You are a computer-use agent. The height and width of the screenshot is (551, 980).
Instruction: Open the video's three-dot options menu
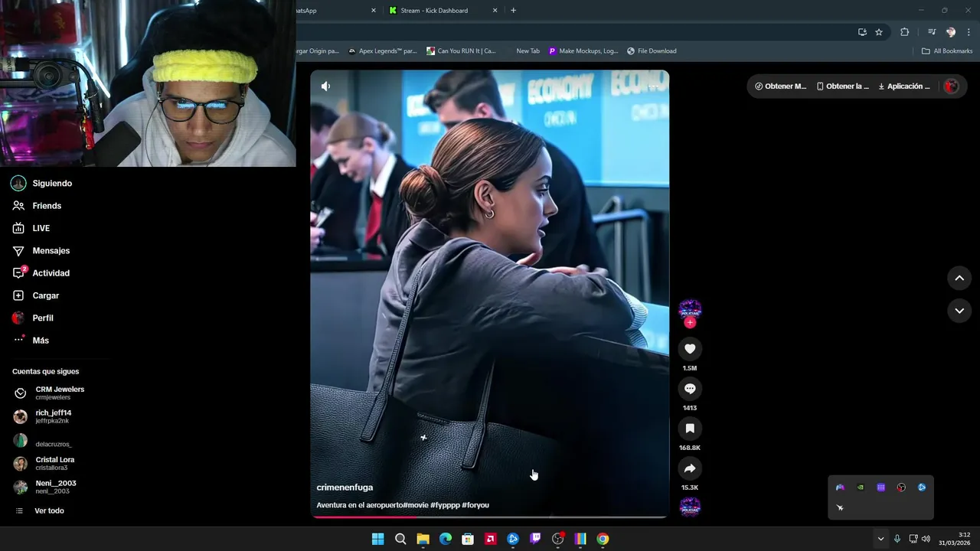(x=652, y=86)
